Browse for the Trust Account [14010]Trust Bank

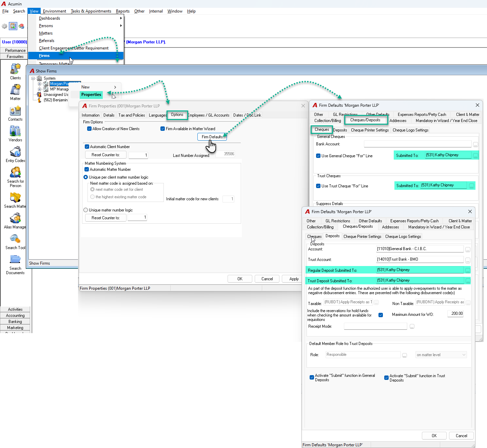468,260
